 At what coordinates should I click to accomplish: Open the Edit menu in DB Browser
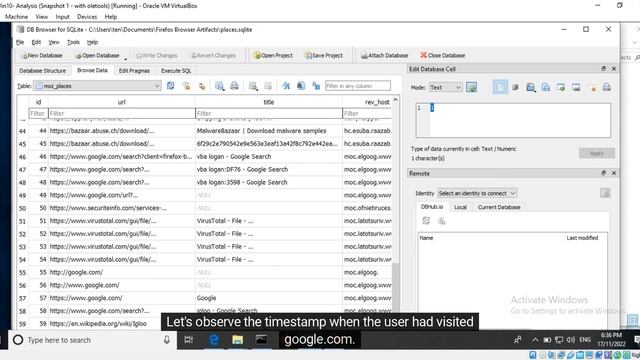pos(36,42)
